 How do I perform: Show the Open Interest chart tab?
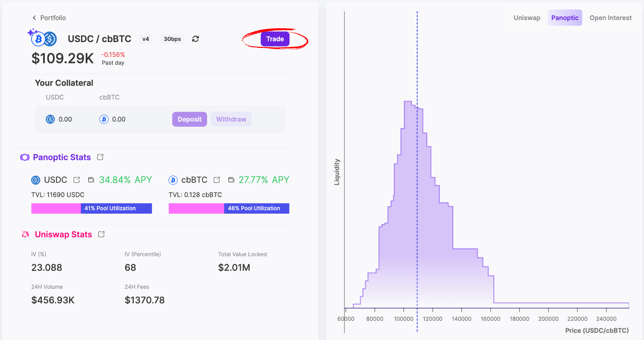pyautogui.click(x=610, y=18)
